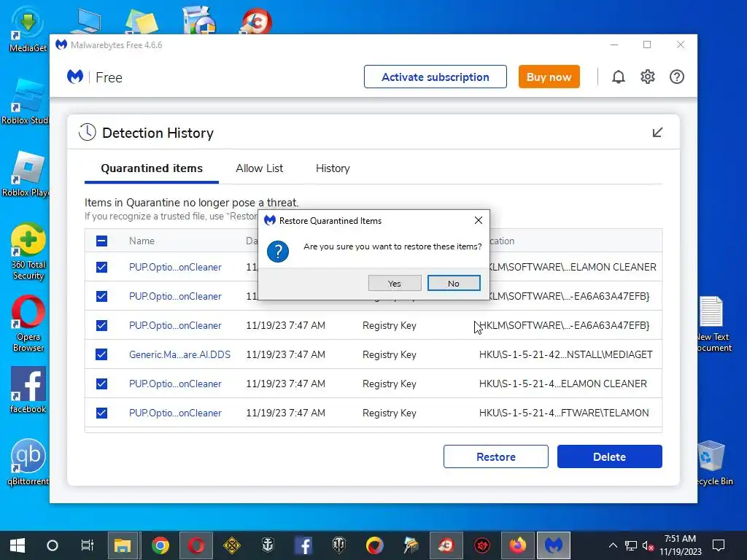747x560 pixels.
Task: Select the New Text Document file
Action: click(713, 324)
